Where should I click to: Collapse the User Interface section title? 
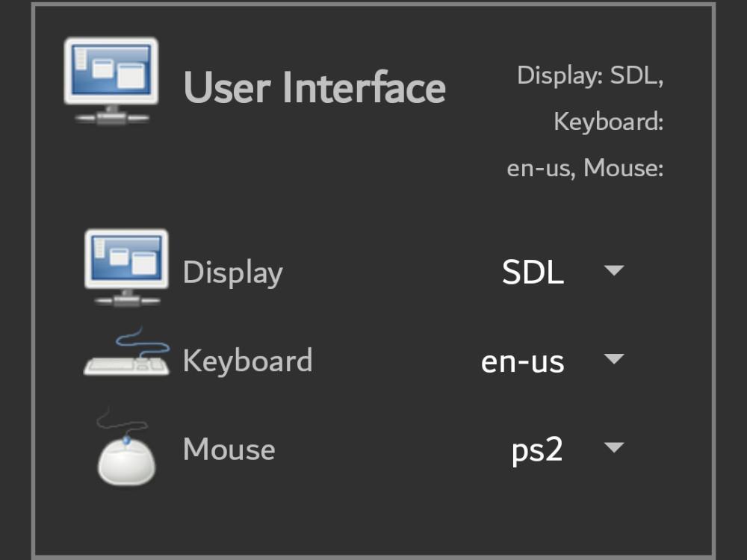tap(314, 87)
